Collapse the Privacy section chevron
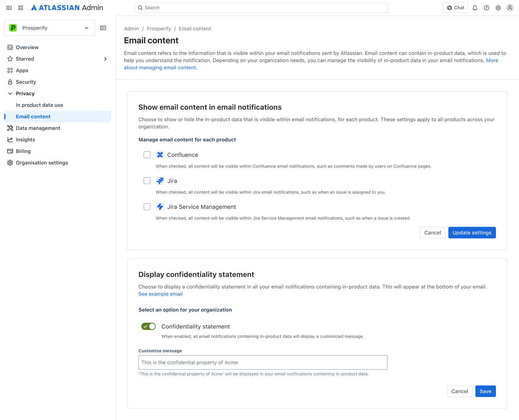Viewport: 519px width, 420px height. pos(10,93)
